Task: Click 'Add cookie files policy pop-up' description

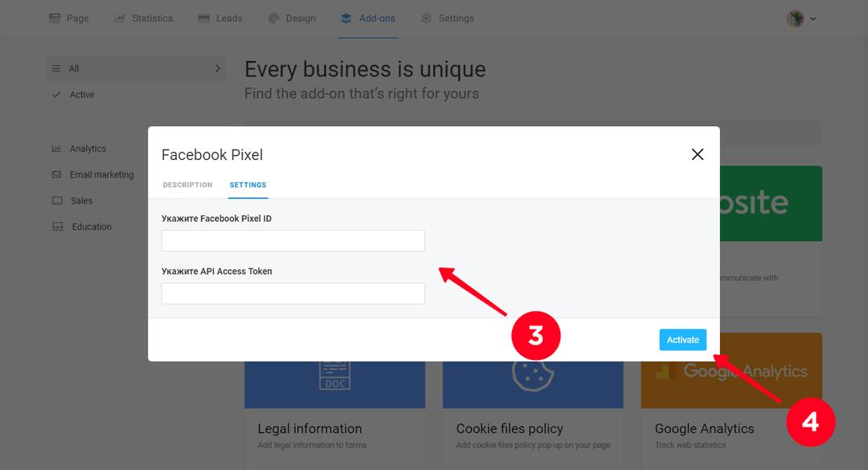Action: [533, 445]
